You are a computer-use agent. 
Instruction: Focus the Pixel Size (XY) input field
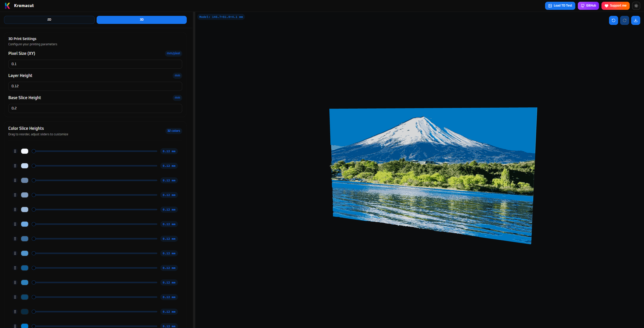point(95,64)
